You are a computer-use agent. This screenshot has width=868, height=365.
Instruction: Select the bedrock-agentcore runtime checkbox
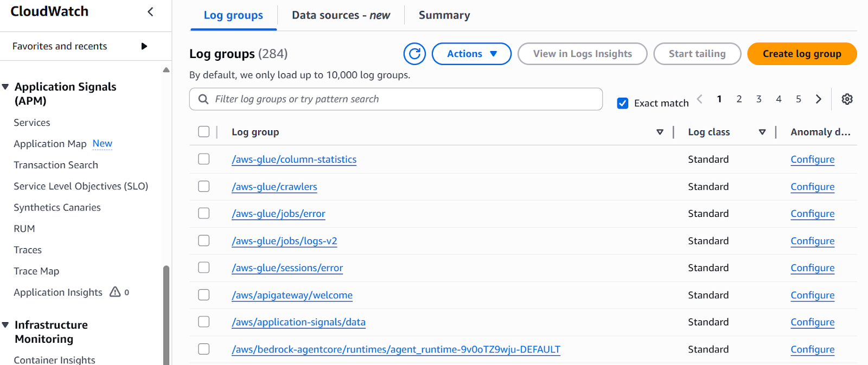pos(204,349)
